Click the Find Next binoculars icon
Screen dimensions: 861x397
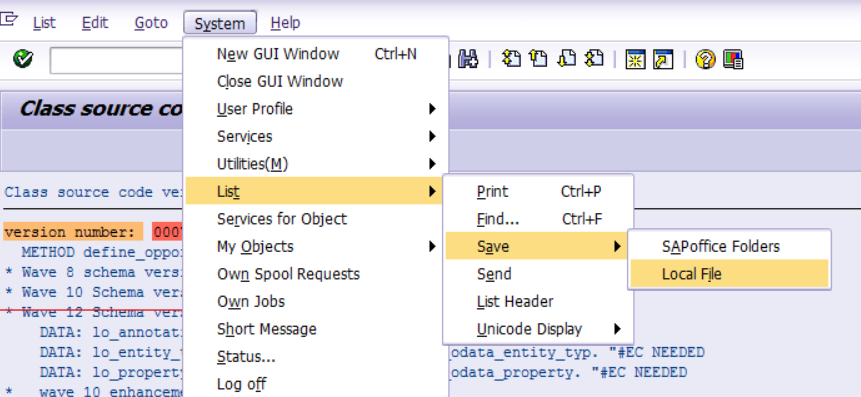(468, 59)
